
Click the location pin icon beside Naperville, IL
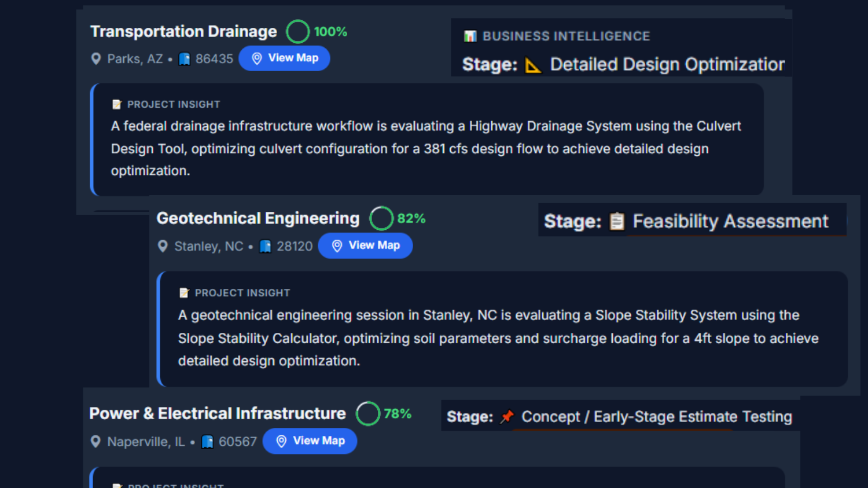coord(96,442)
